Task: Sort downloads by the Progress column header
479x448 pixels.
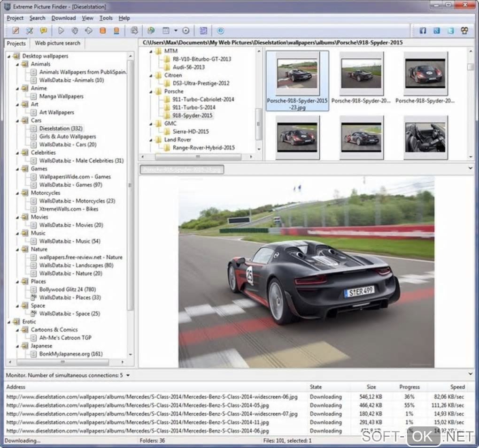Action: click(x=409, y=387)
